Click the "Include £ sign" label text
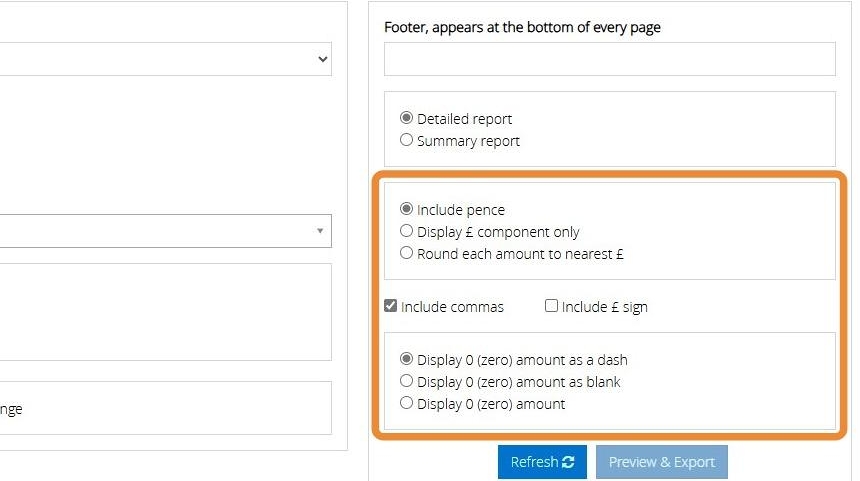 (604, 307)
